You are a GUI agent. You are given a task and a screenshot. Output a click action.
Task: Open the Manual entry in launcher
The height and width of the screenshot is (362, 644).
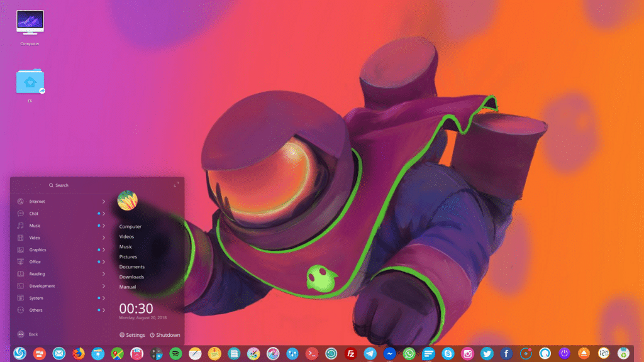click(127, 287)
